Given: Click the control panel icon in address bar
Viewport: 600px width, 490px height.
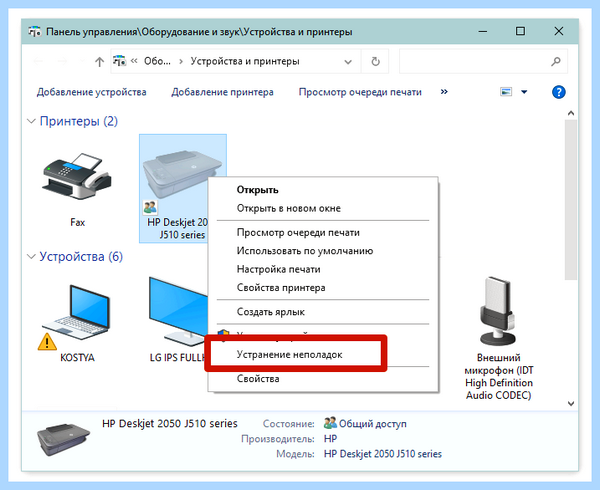Looking at the screenshot, I should (x=119, y=61).
